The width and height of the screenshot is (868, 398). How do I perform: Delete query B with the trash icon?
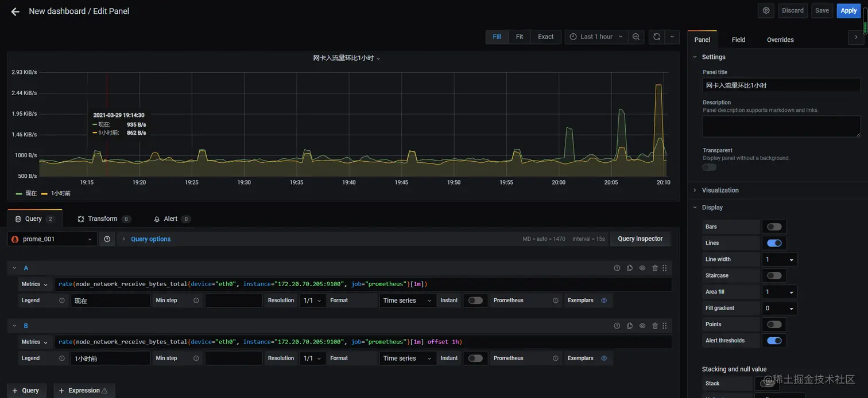tap(655, 326)
